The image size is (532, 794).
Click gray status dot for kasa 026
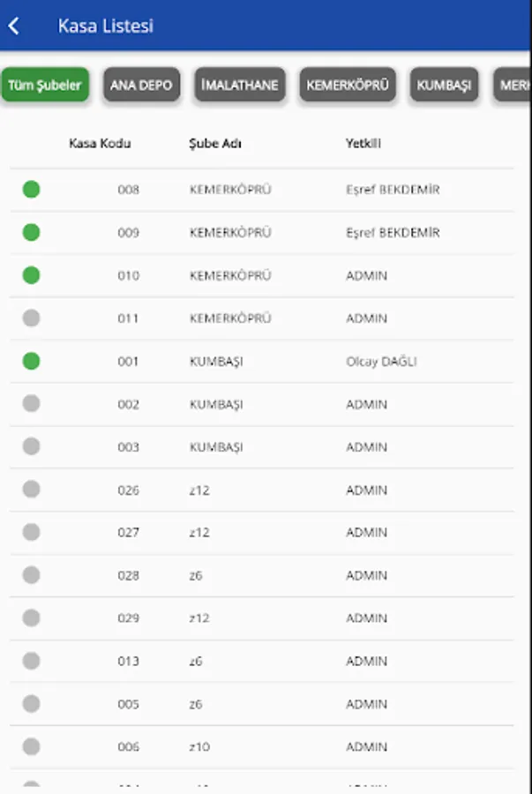pyautogui.click(x=31, y=490)
